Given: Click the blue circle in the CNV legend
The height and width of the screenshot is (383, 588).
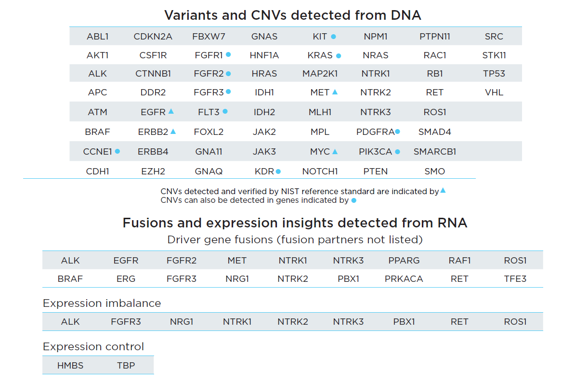Looking at the screenshot, I should (x=354, y=200).
